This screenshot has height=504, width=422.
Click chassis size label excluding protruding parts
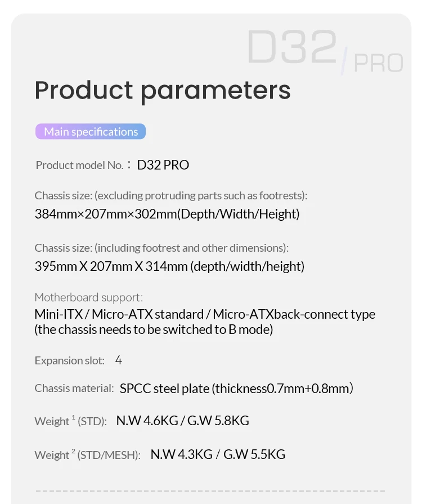tap(171, 195)
